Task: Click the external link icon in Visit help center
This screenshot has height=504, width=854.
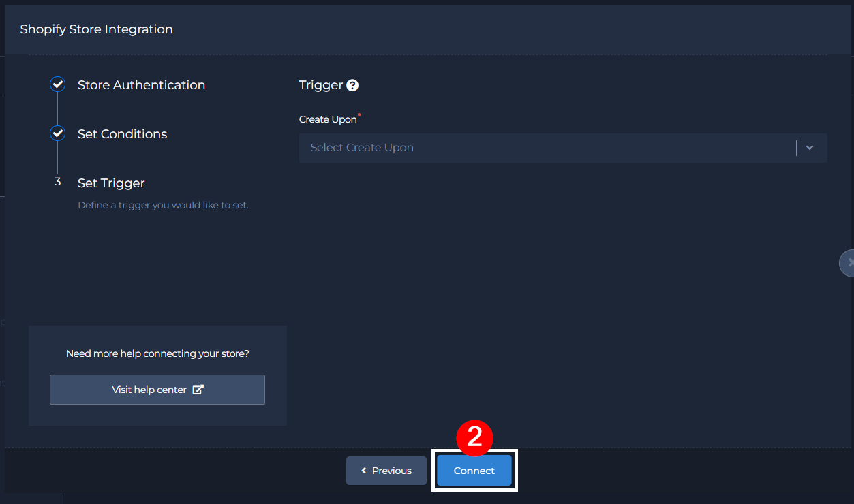Action: (198, 390)
